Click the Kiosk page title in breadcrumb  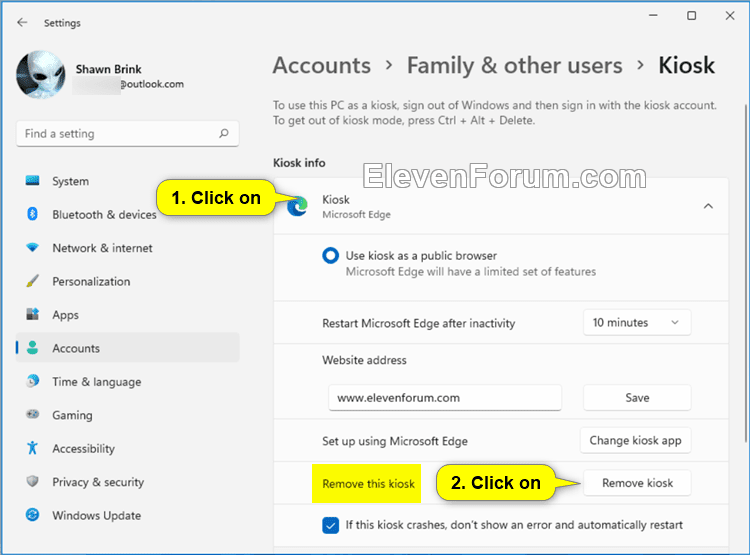(686, 65)
